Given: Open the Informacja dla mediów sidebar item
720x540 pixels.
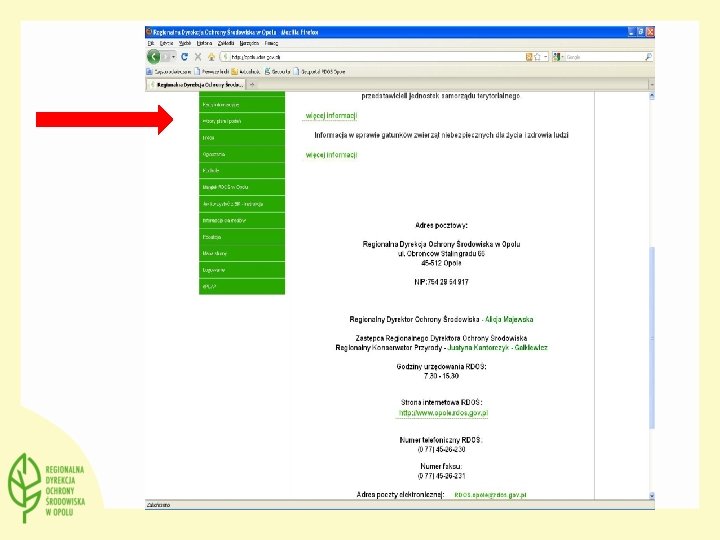Looking at the screenshot, I should [242, 220].
